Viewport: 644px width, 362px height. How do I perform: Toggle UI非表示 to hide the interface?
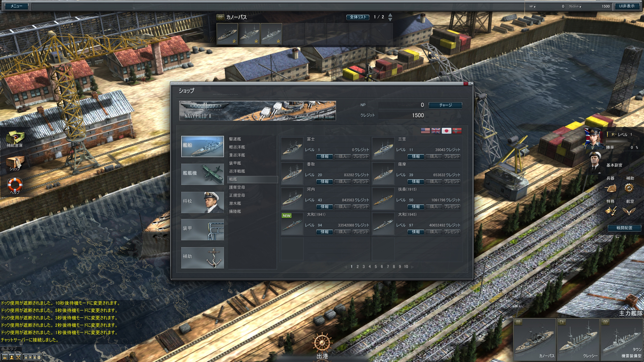click(627, 6)
